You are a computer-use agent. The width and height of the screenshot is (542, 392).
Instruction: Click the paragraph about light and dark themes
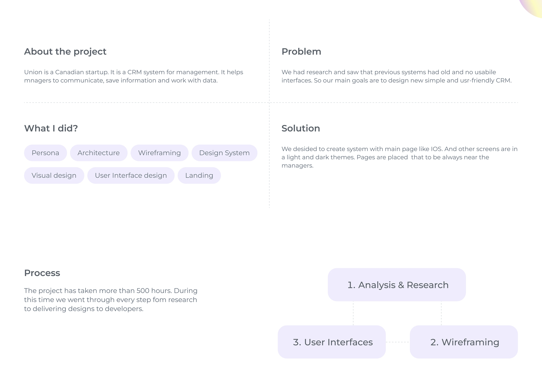pos(399,157)
